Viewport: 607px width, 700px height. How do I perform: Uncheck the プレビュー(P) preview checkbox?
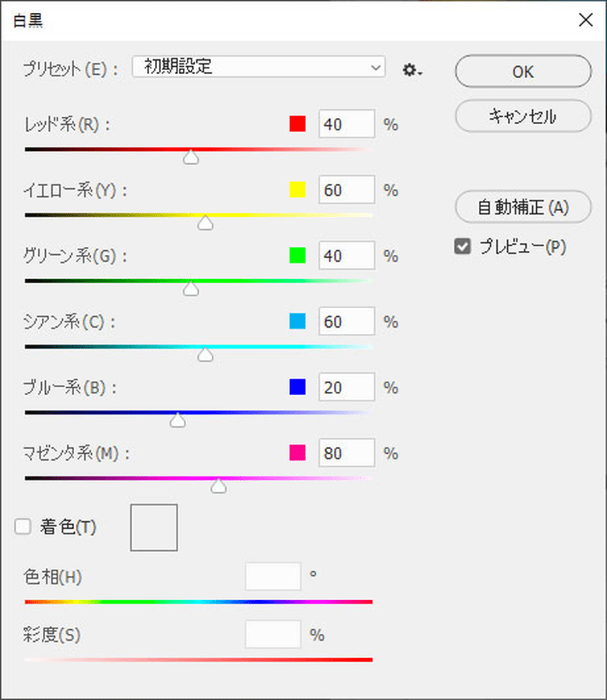(x=463, y=247)
